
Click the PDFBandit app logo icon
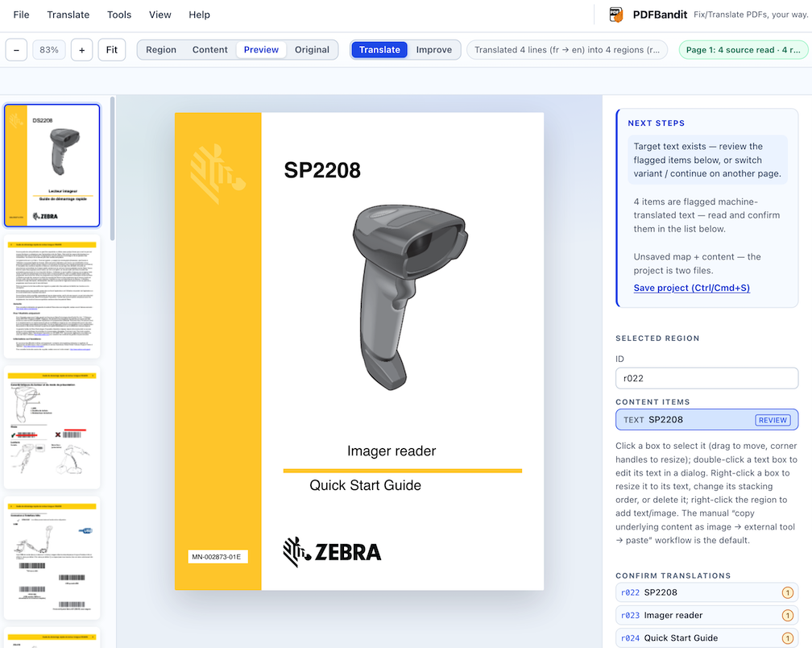615,15
